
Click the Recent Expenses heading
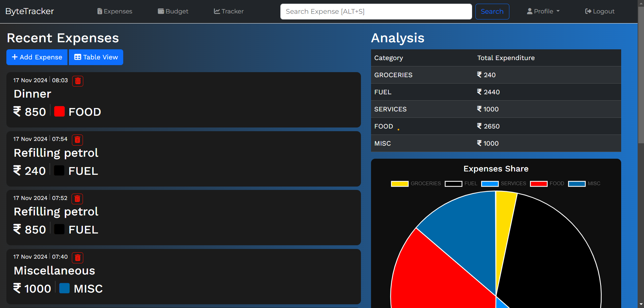click(x=63, y=38)
